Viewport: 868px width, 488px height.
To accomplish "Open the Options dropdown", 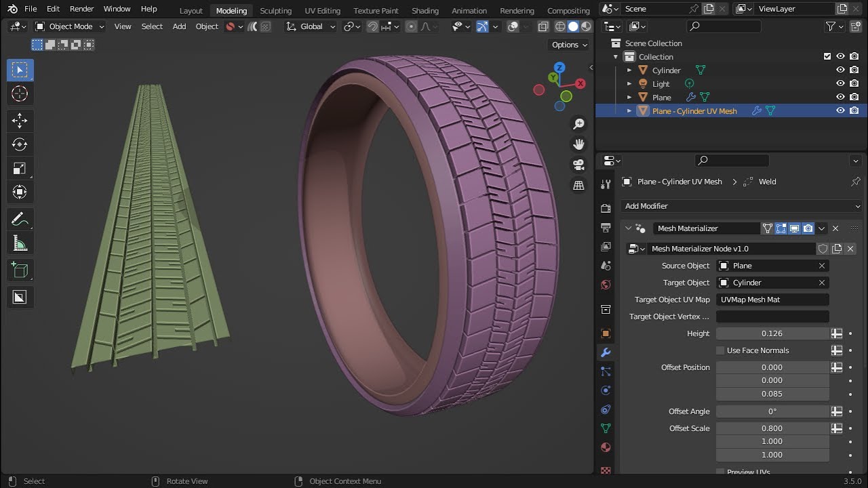I will 570,45.
